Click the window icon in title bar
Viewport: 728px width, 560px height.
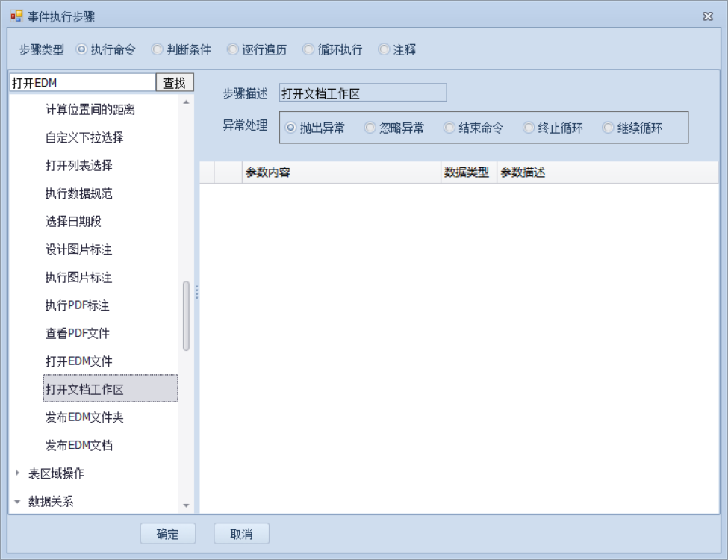pyautogui.click(x=16, y=16)
